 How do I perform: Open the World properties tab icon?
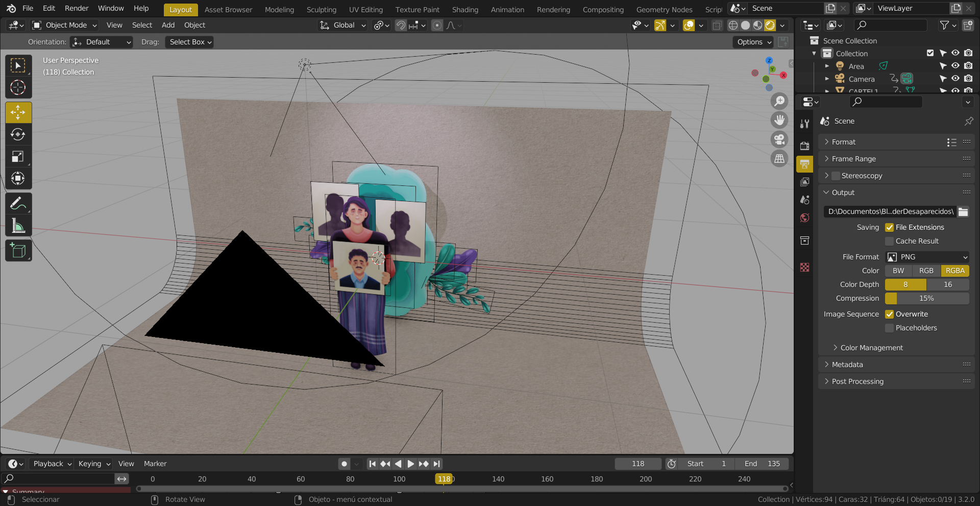click(x=804, y=218)
